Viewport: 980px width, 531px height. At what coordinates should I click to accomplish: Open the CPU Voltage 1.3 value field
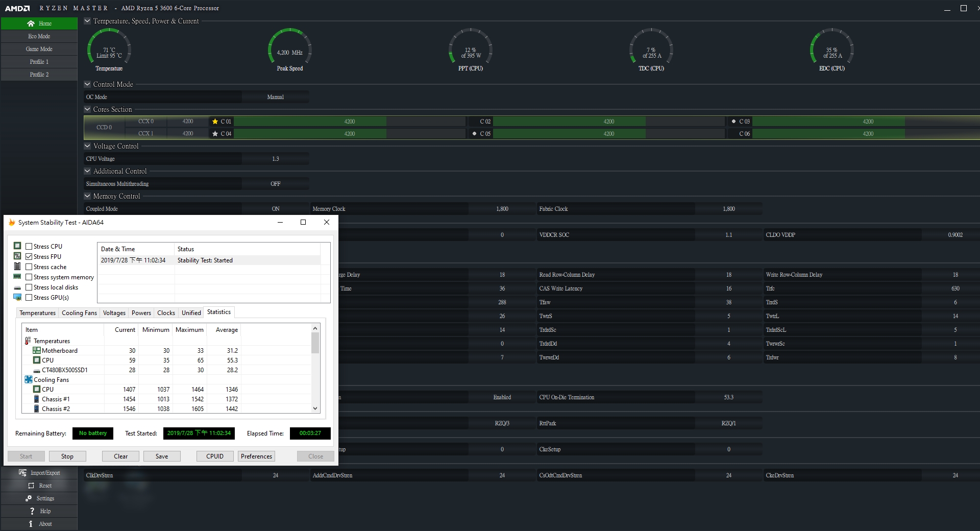click(275, 159)
